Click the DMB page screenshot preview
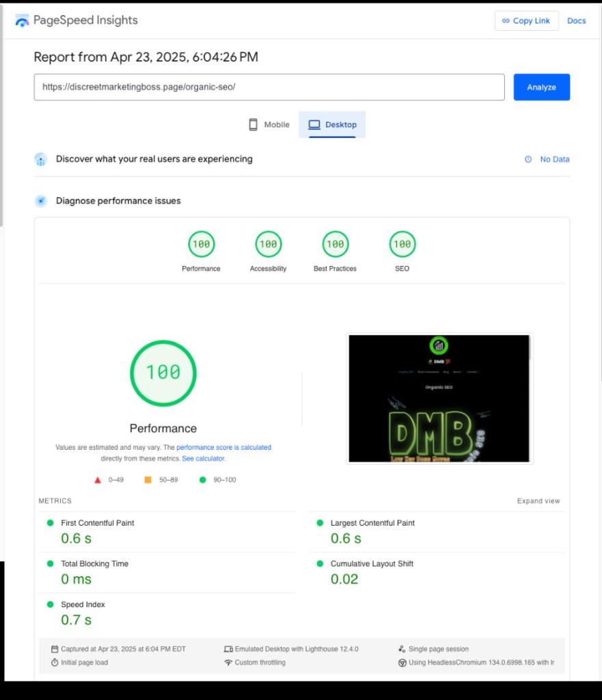 click(x=439, y=398)
